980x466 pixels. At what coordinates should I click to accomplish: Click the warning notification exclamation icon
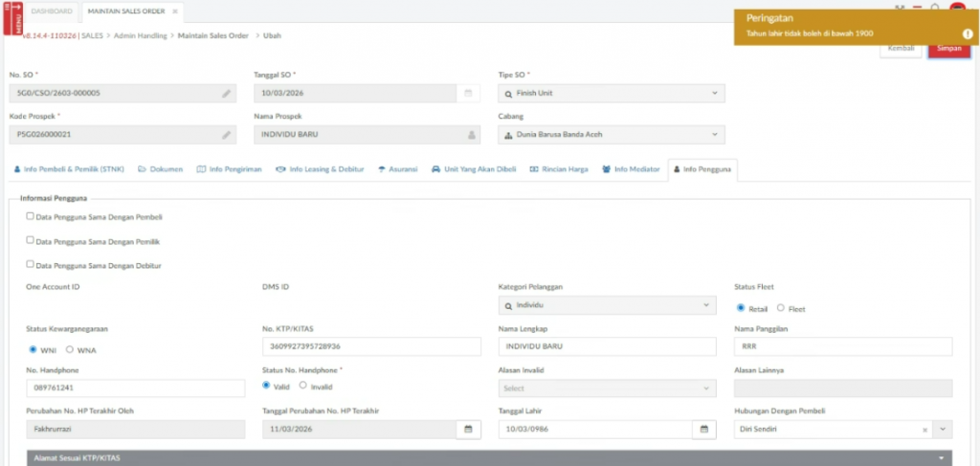tap(968, 33)
